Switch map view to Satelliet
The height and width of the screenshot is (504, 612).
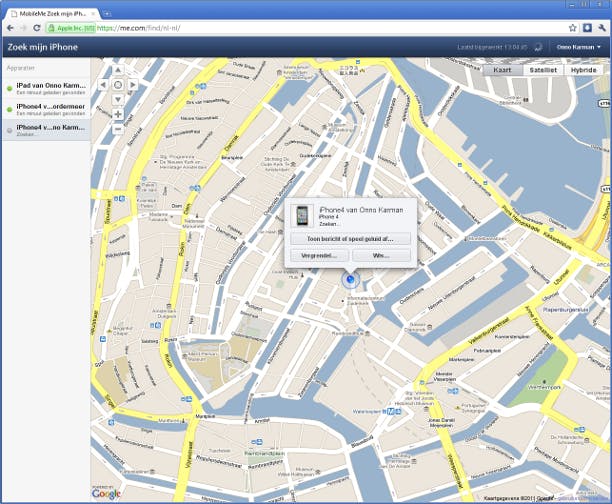543,70
